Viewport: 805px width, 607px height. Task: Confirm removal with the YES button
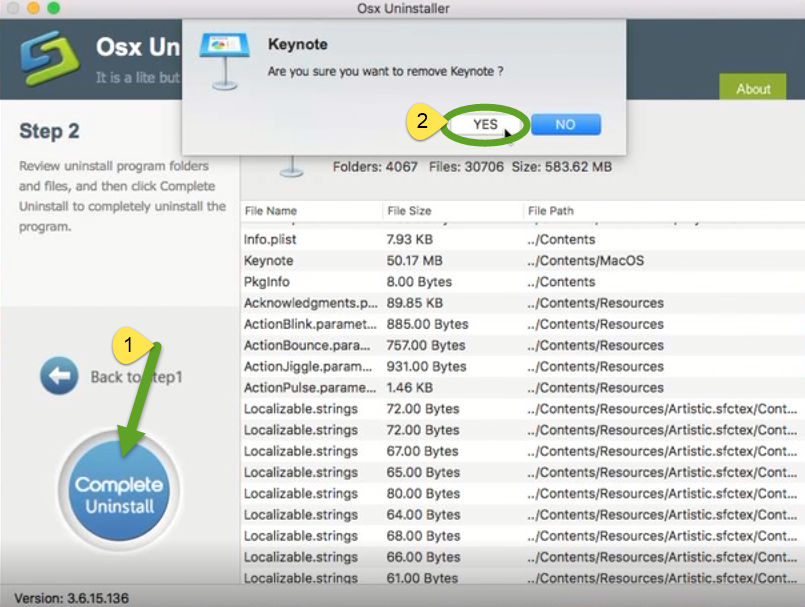pos(485,125)
